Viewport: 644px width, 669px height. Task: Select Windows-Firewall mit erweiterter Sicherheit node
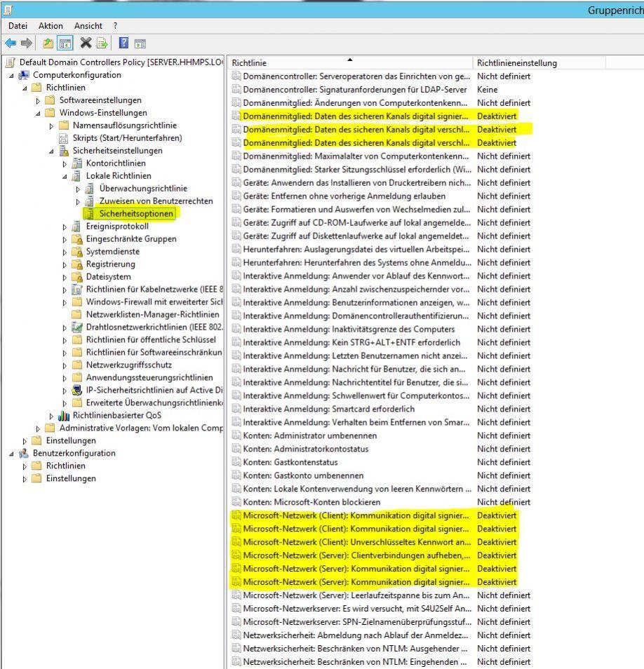(154, 302)
